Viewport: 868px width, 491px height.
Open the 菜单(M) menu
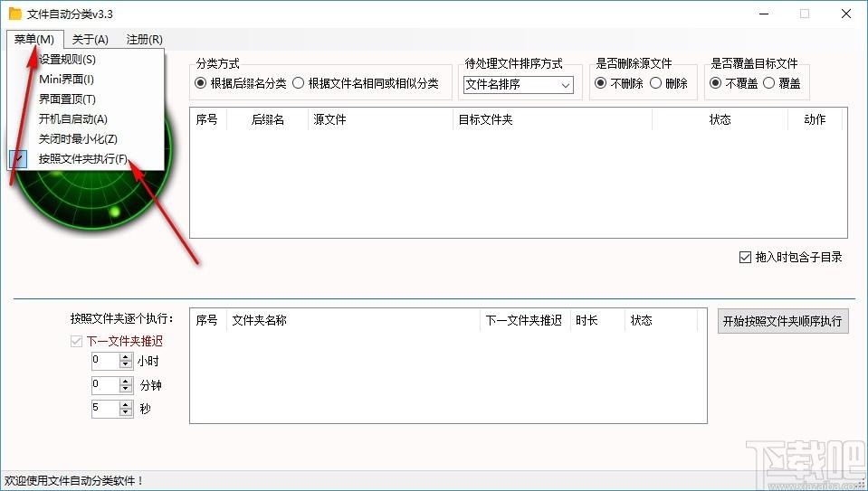pyautogui.click(x=34, y=39)
